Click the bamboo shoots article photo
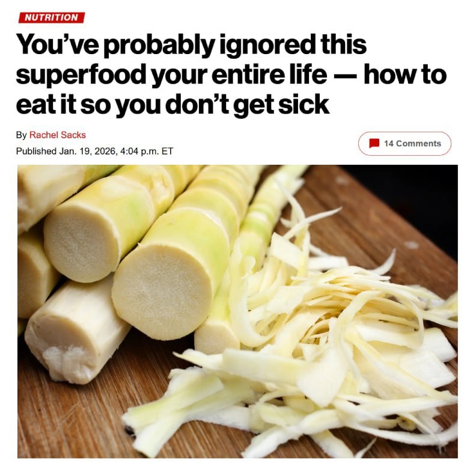476x475 pixels. pos(237,311)
